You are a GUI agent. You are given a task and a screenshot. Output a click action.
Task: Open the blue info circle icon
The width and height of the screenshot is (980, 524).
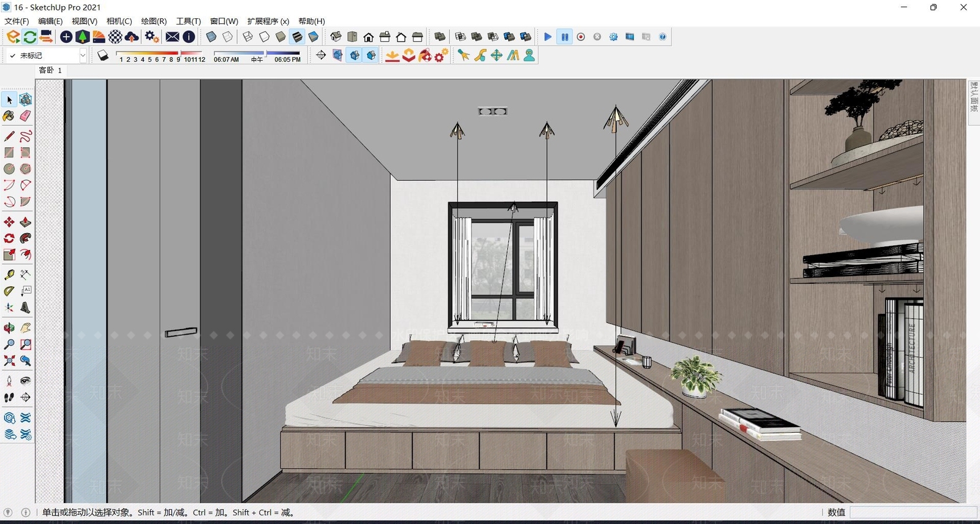pos(189,37)
